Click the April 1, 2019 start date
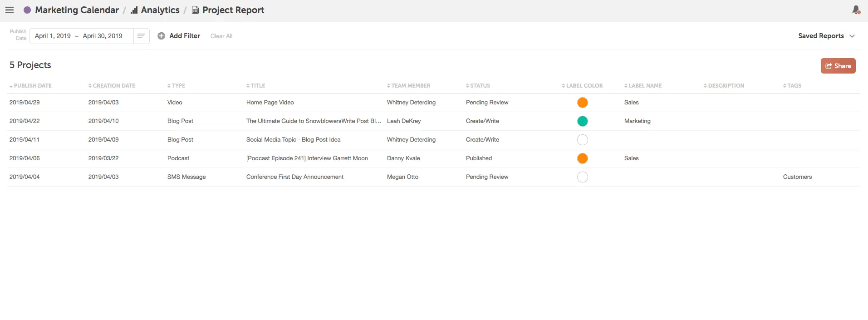Image resolution: width=868 pixels, height=320 pixels. coord(53,36)
